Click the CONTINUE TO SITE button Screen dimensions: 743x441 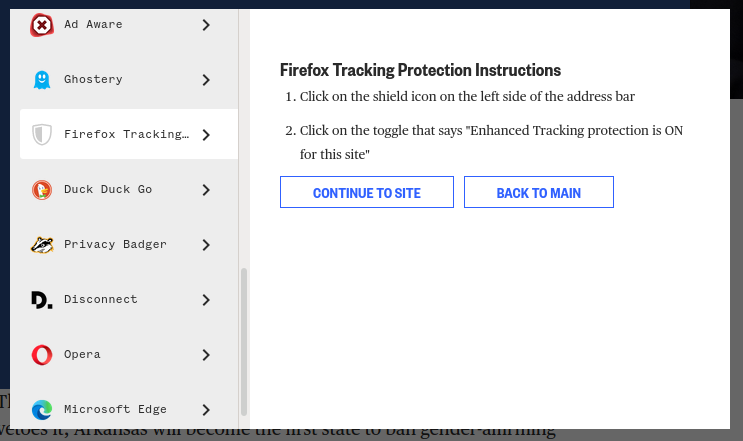(x=367, y=192)
